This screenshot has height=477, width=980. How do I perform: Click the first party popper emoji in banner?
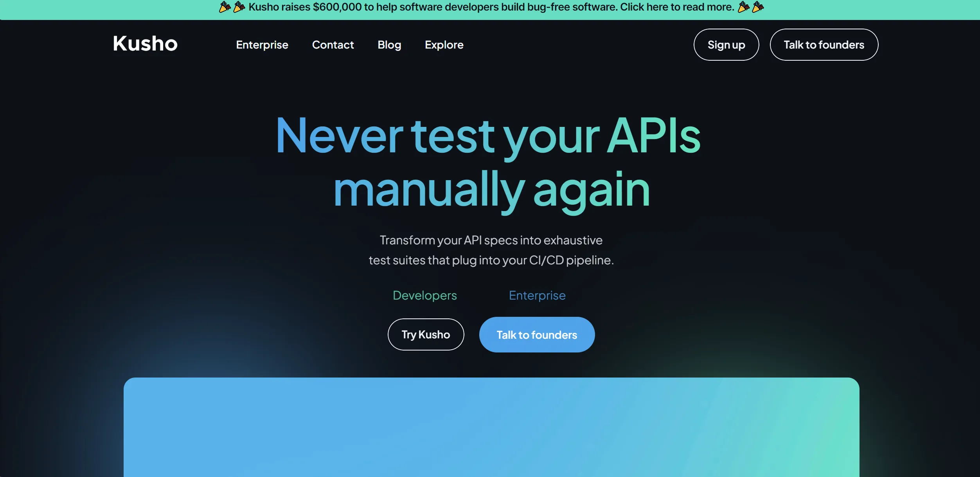[225, 7]
